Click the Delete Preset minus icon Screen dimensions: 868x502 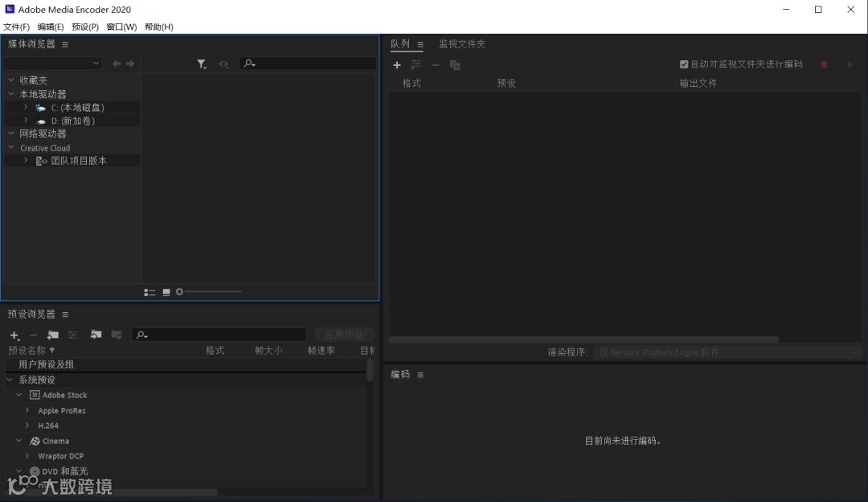coord(33,335)
